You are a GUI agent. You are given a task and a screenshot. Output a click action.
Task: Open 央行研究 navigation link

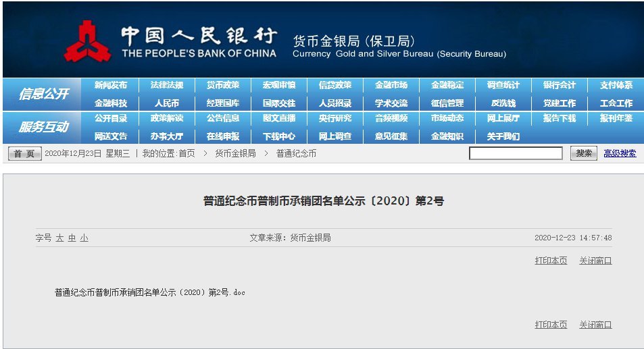335,118
